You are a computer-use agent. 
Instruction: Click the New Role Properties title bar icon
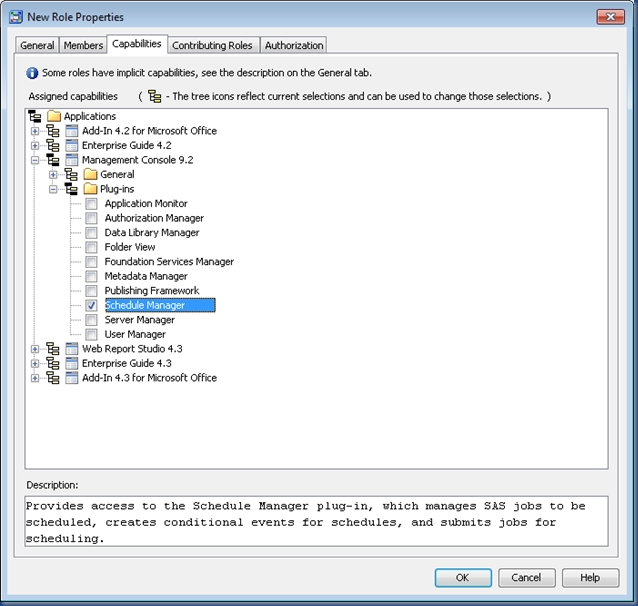click(16, 17)
